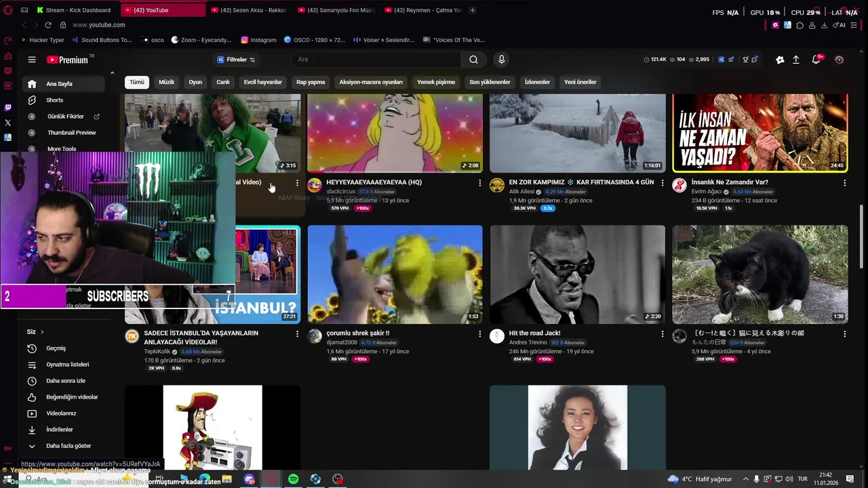Click in the Ara search field
Image resolution: width=868 pixels, height=488 pixels.
tap(376, 60)
